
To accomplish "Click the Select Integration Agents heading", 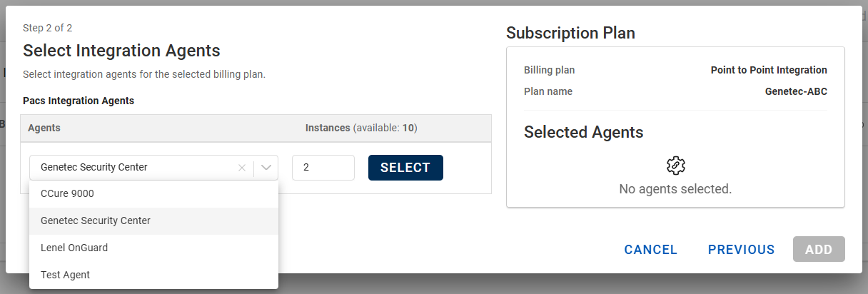I will coord(121,51).
